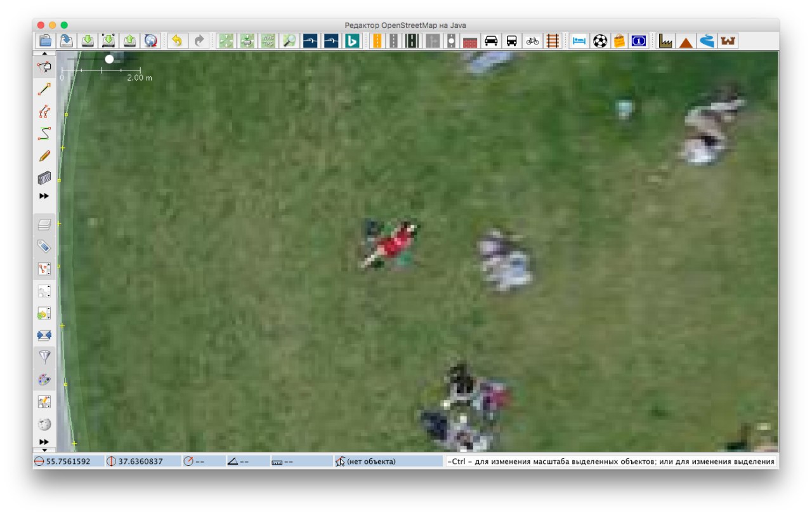Screen dimensions: 812x516
Task: Expand hidden edit tools double arrow
Action: point(44,196)
